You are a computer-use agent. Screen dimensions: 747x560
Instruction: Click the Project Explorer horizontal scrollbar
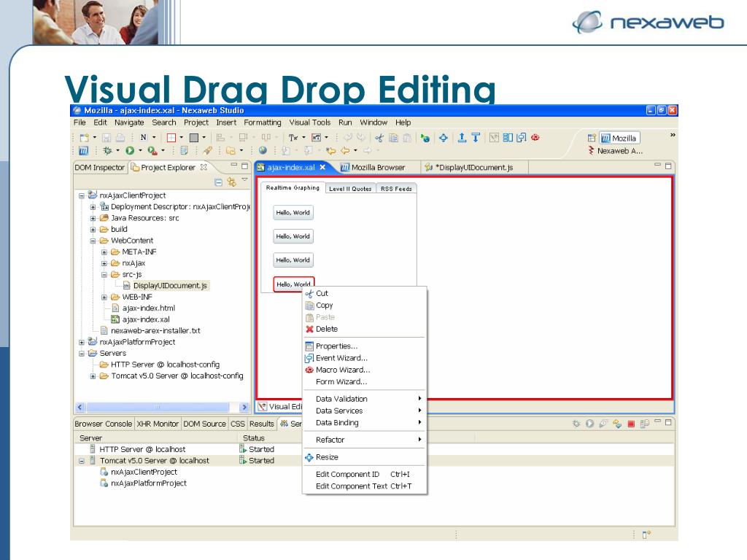pyautogui.click(x=158, y=407)
